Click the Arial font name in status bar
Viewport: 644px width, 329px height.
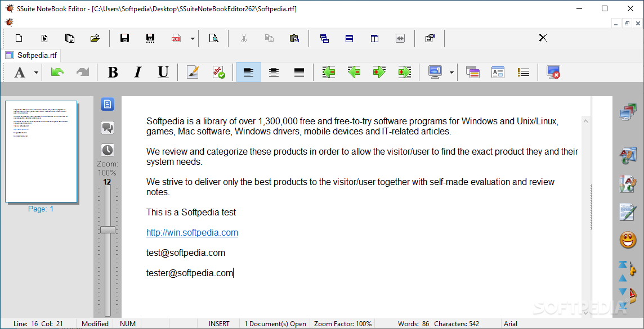pyautogui.click(x=511, y=324)
